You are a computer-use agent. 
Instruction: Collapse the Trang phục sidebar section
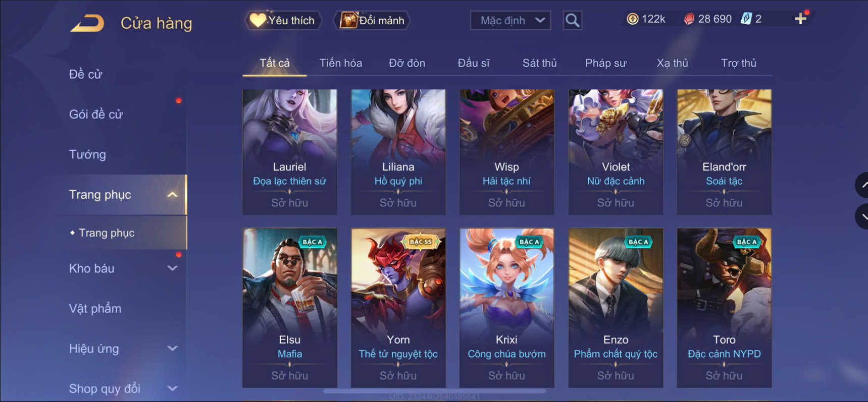pyautogui.click(x=172, y=195)
